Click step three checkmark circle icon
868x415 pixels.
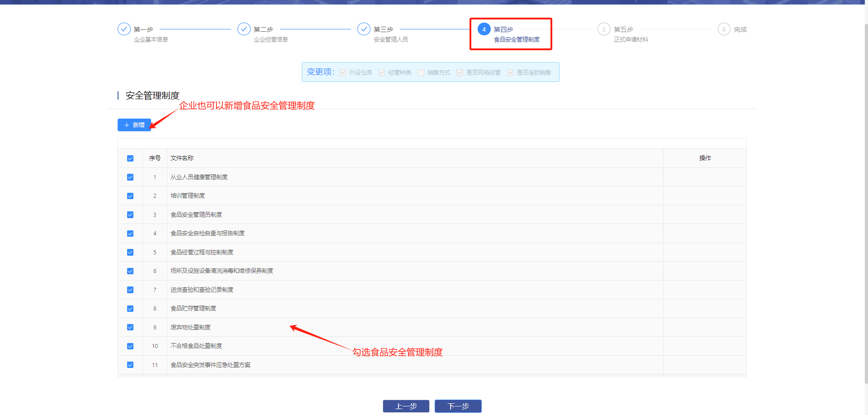tap(364, 29)
